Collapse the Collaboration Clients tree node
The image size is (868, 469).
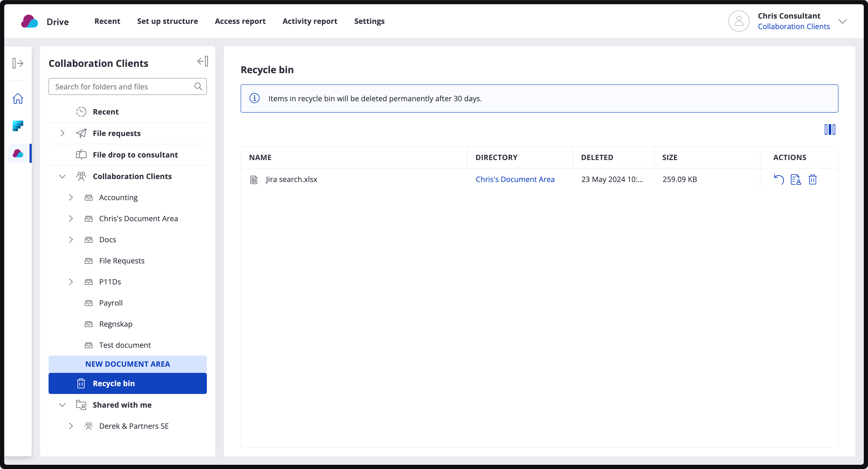pos(62,177)
